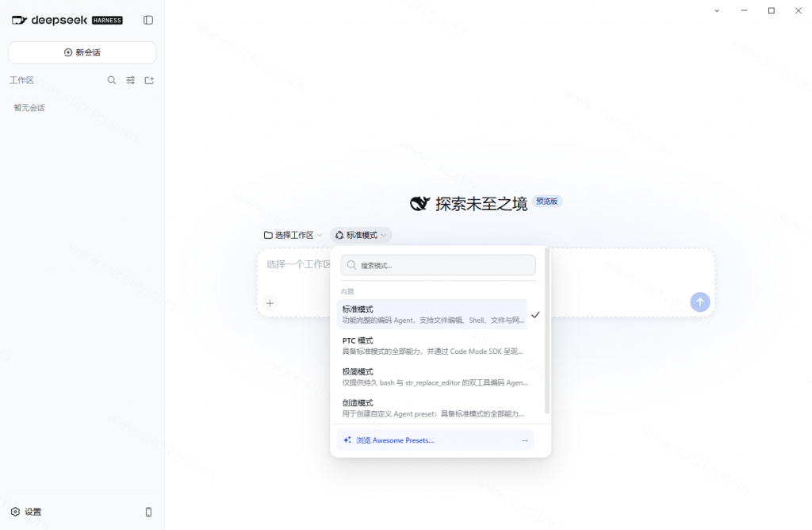Collapse the 标准模式 mode dropdown

click(361, 235)
